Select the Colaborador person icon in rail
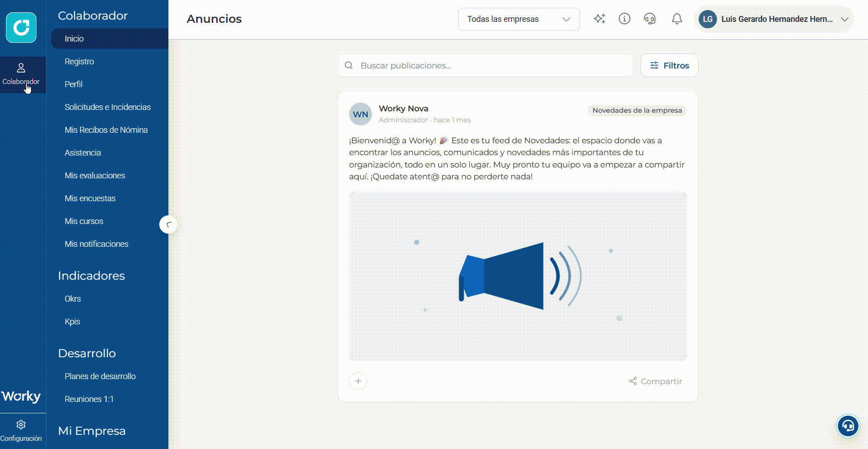The width and height of the screenshot is (868, 449). [x=21, y=68]
